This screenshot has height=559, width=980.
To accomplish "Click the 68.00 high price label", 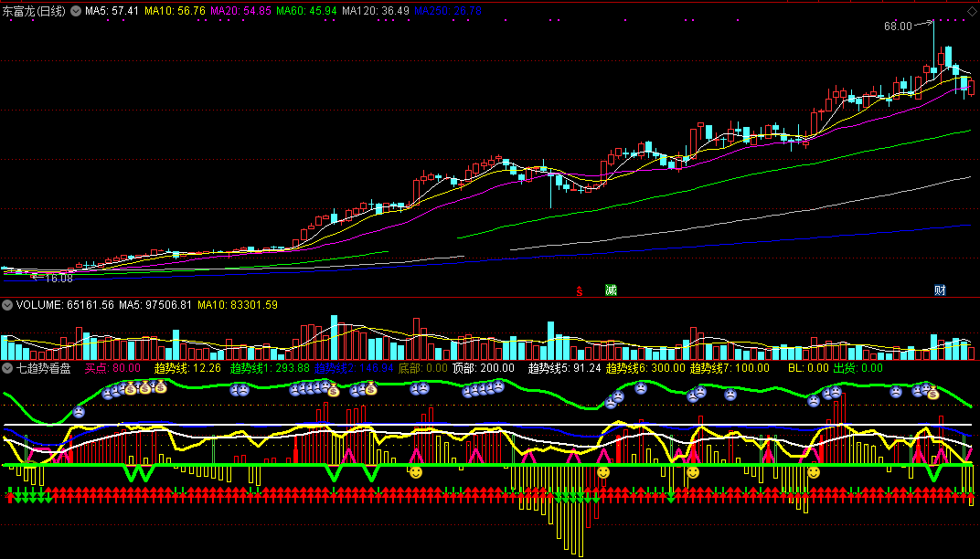I will tap(898, 26).
